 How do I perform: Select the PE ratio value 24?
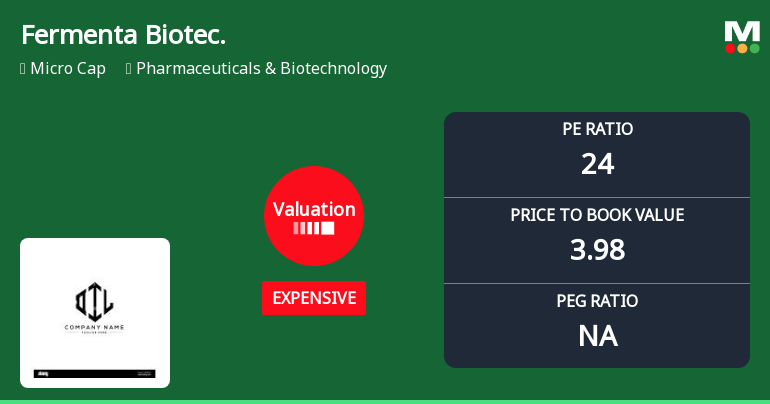point(597,164)
